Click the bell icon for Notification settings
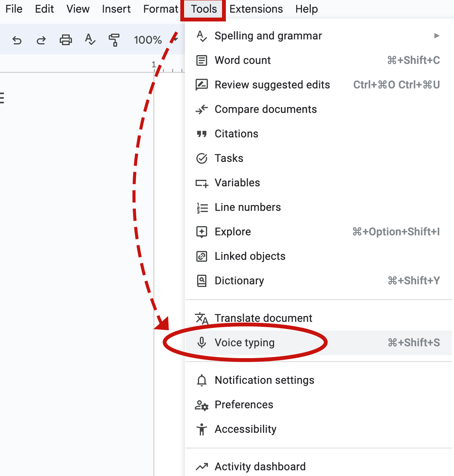 click(x=202, y=380)
